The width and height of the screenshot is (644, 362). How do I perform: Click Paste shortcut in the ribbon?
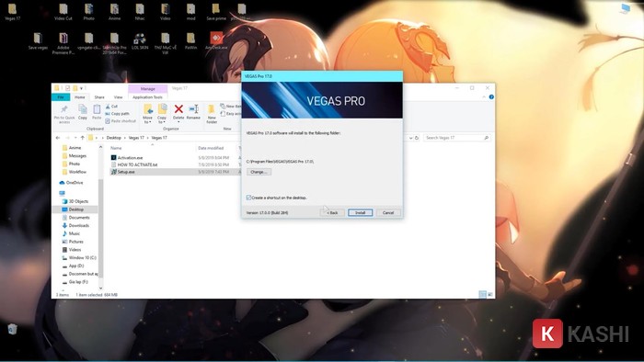[x=121, y=121]
